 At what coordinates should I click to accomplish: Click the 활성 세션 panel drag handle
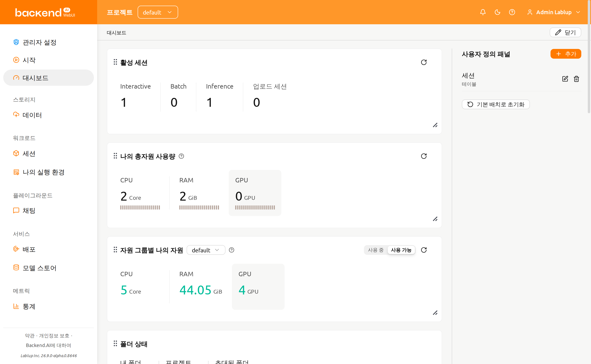tap(115, 62)
